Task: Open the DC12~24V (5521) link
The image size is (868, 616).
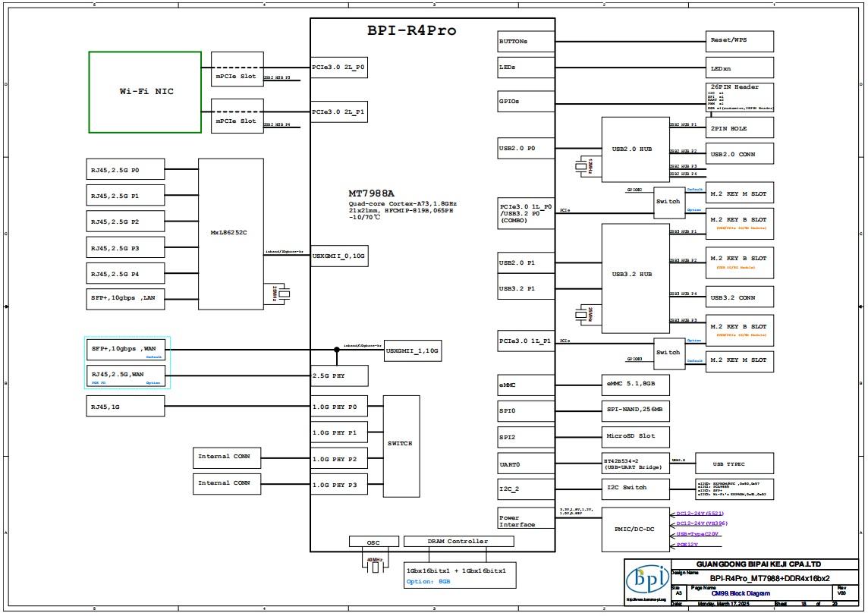Action: (700, 514)
